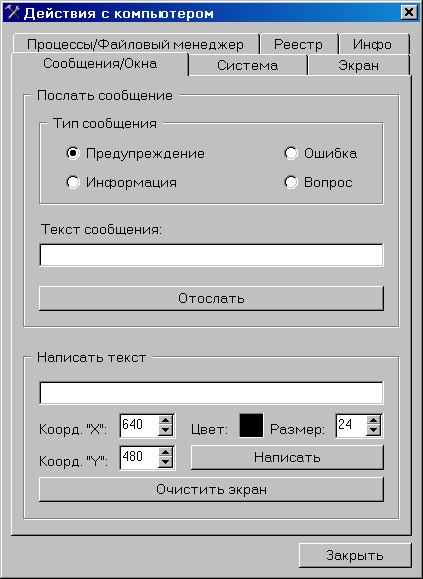Viewport: 423px width, 579px height.
Task: Close the dialog with the title bar X
Action: (x=409, y=13)
